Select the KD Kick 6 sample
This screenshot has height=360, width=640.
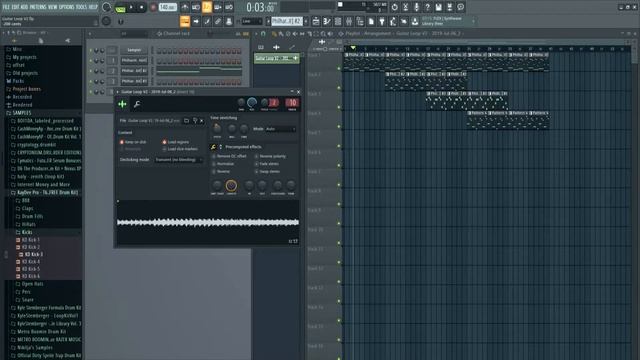pos(31,276)
